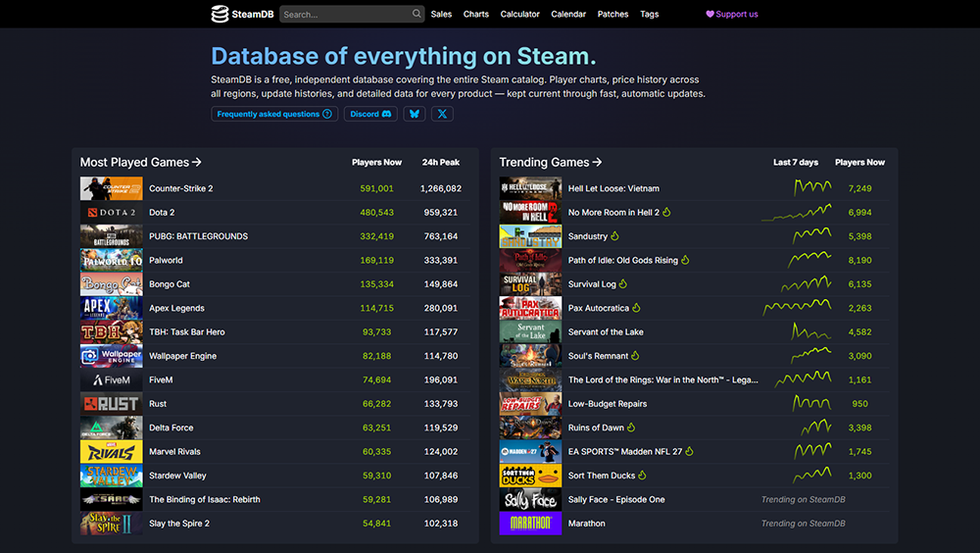Viewport: 980px width, 553px height.
Task: Click the Delta Force thumbnail
Action: click(x=112, y=427)
